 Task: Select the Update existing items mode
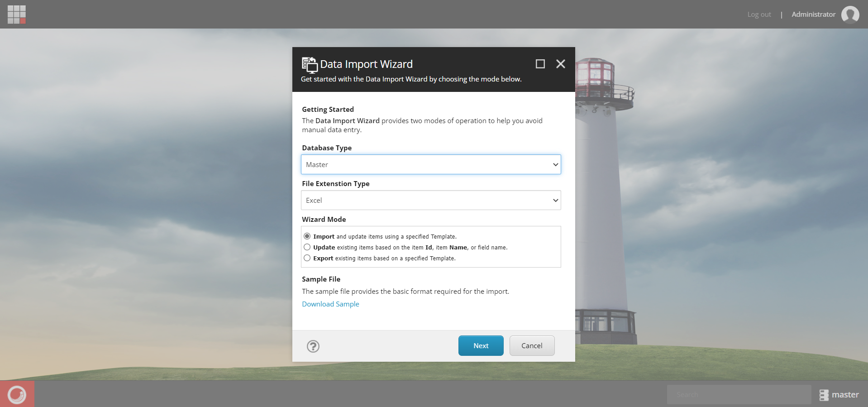pos(307,247)
